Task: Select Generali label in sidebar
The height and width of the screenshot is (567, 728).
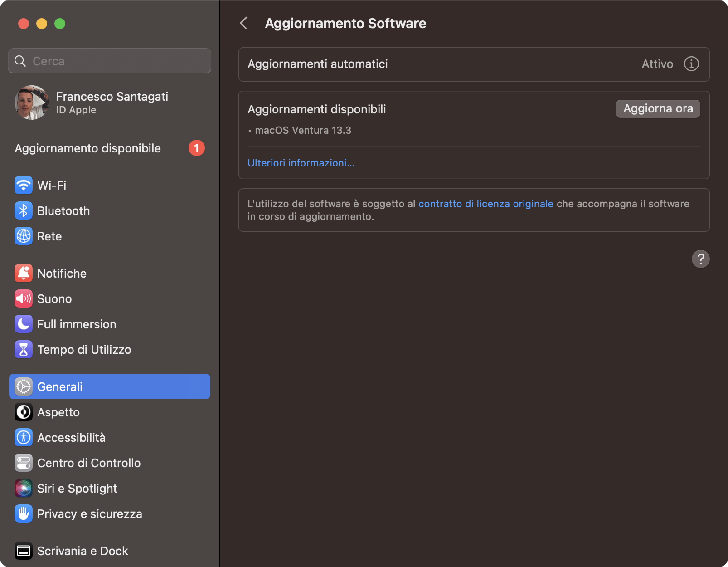Action: point(60,387)
